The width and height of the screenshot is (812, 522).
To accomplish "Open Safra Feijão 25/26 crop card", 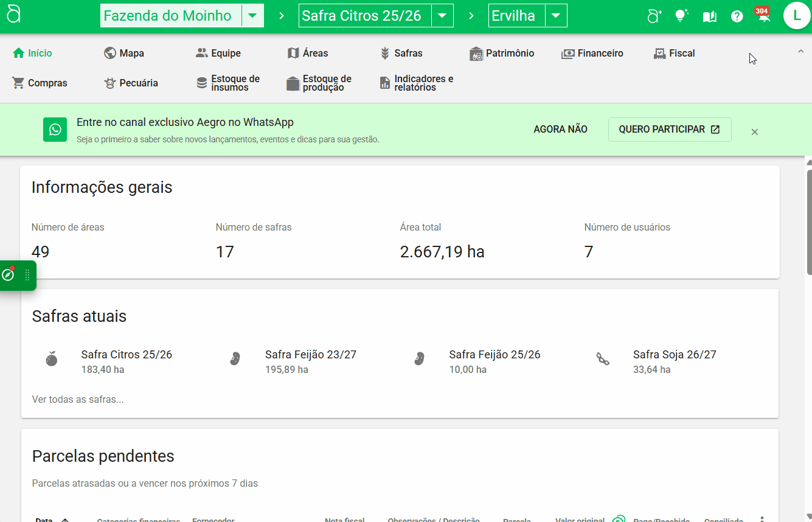I will click(477, 361).
